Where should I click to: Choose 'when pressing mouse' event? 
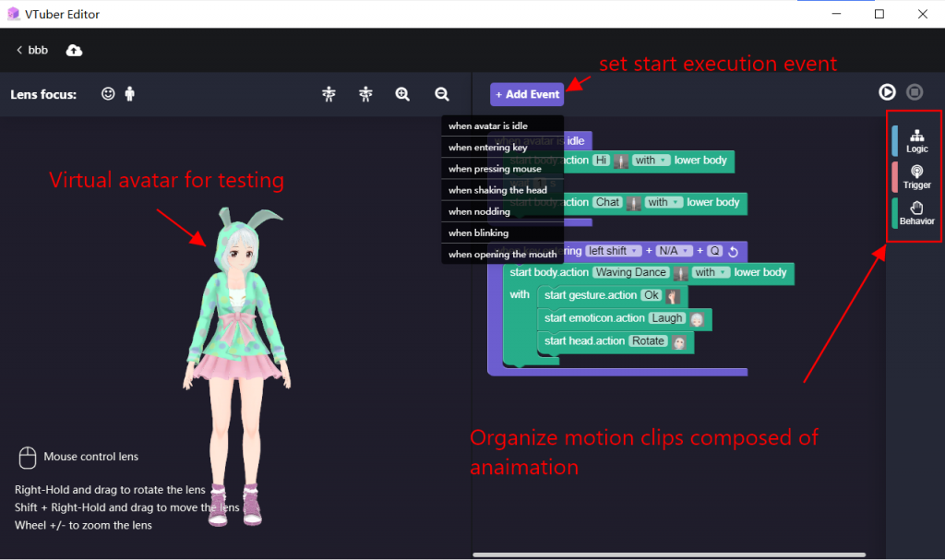coord(503,169)
